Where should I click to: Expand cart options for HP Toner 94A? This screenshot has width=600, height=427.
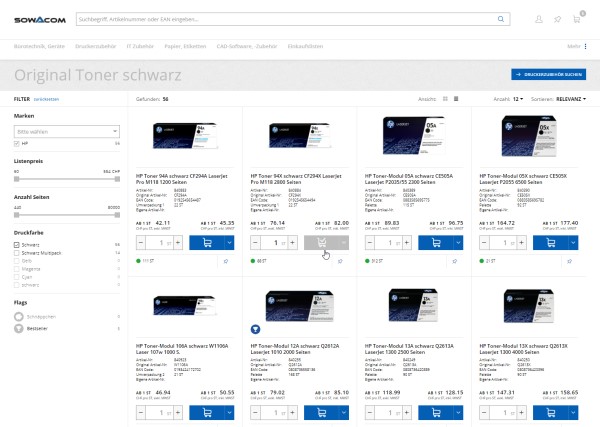[x=229, y=243]
